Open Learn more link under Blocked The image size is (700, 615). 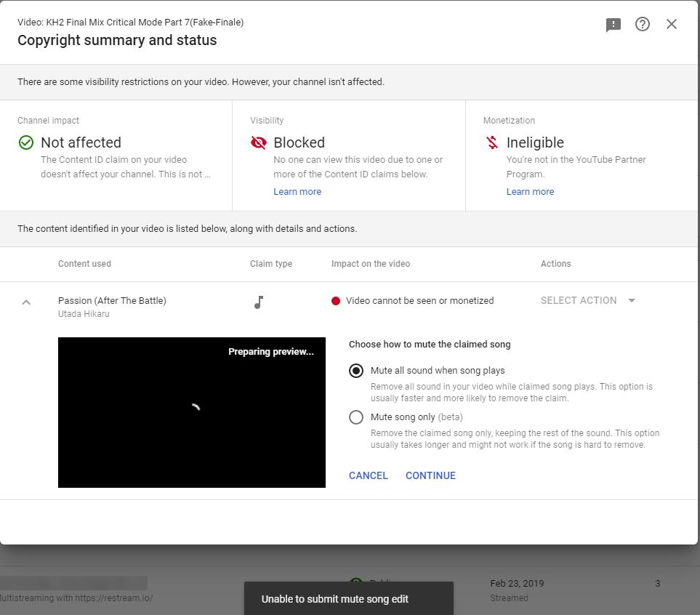click(x=297, y=192)
